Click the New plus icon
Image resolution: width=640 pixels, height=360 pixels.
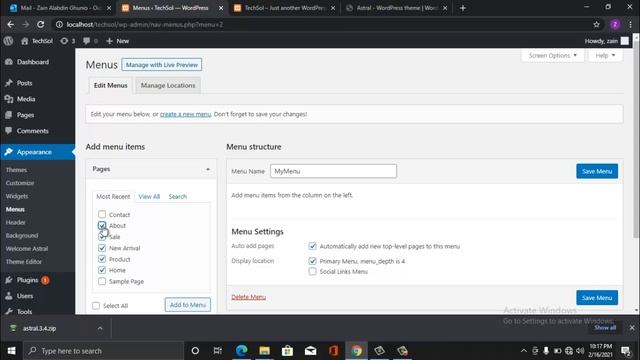click(x=109, y=41)
